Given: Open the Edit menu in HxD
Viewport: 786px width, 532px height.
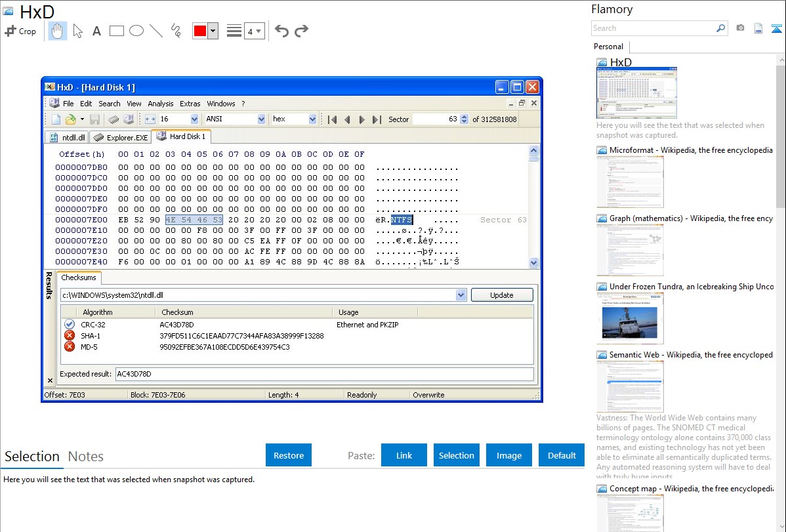Looking at the screenshot, I should (x=86, y=104).
